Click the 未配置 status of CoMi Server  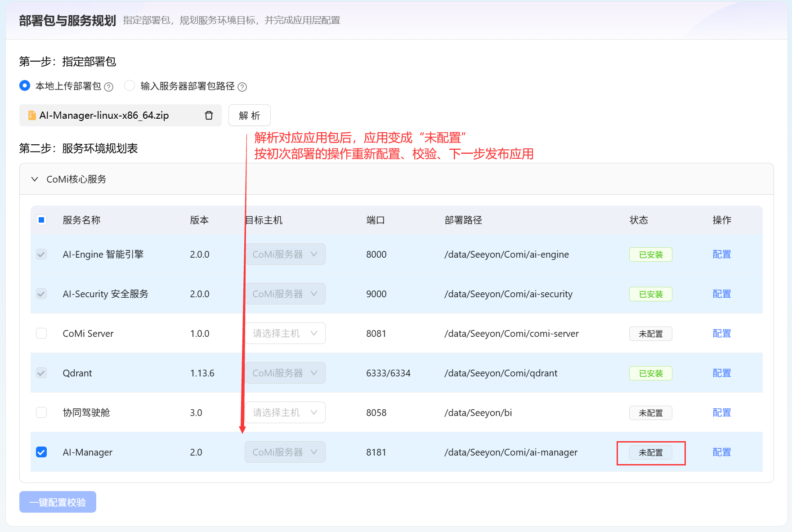(651, 334)
